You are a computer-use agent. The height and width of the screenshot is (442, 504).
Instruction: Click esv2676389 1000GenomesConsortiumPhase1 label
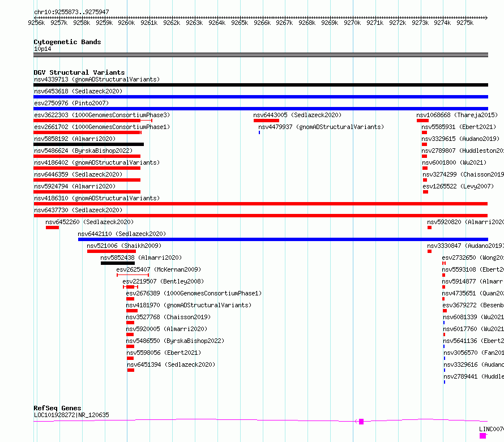point(194,293)
